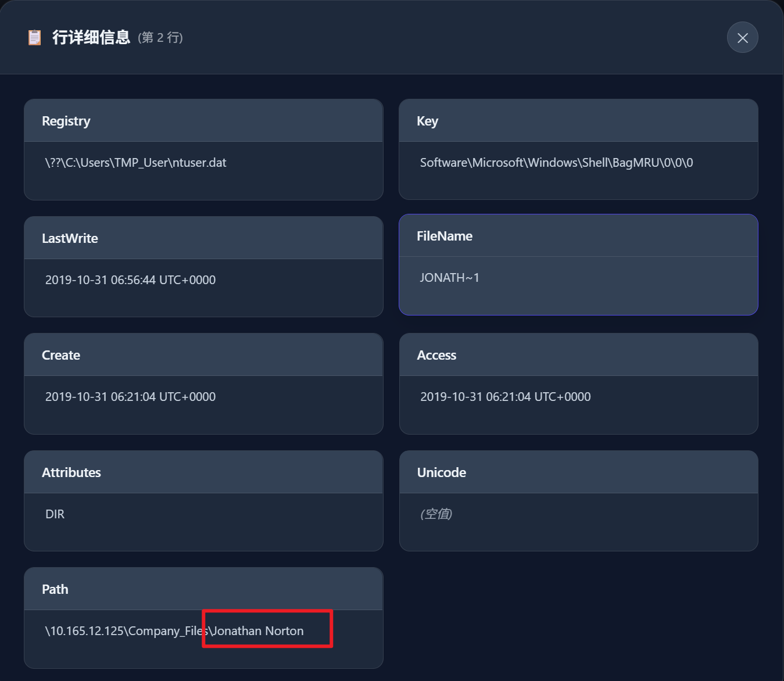Click the Access timestamp value
Screen dimensions: 784x681
coord(505,397)
